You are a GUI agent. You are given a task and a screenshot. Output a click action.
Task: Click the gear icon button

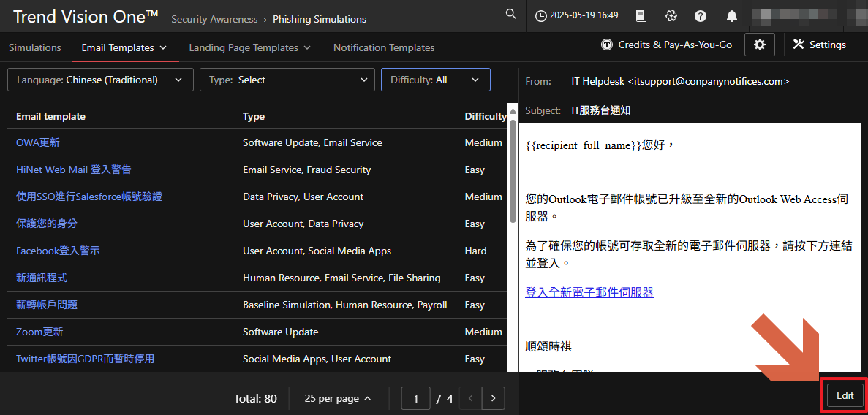(x=759, y=45)
